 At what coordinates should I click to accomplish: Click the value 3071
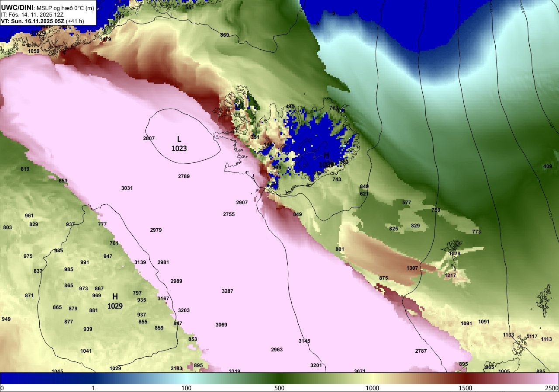(x=360, y=371)
